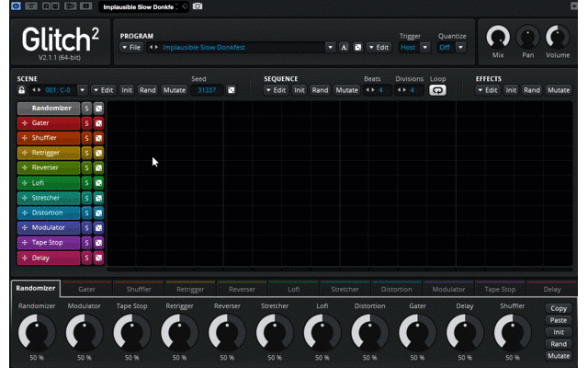
Task: Click Scene Init button
Action: 127,90
